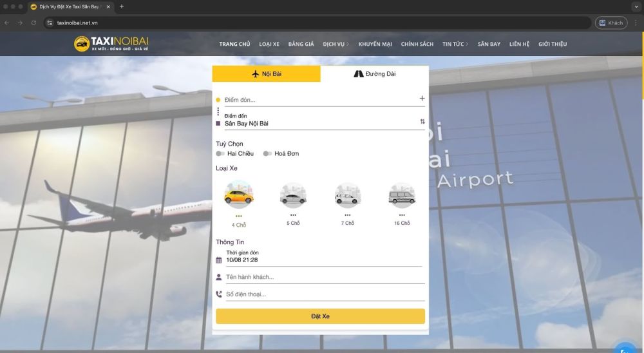
Task: Open the calendar icon for pickup time
Action: (218, 260)
